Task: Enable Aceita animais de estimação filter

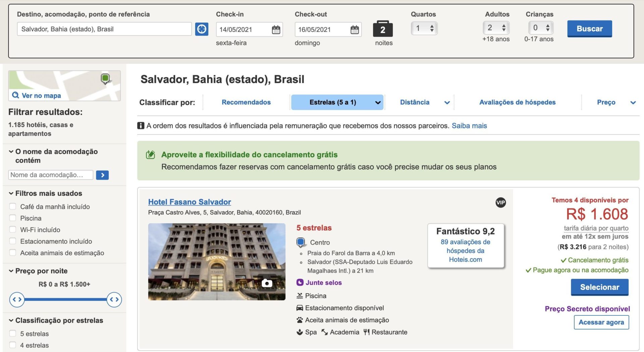Action: pyautogui.click(x=13, y=253)
